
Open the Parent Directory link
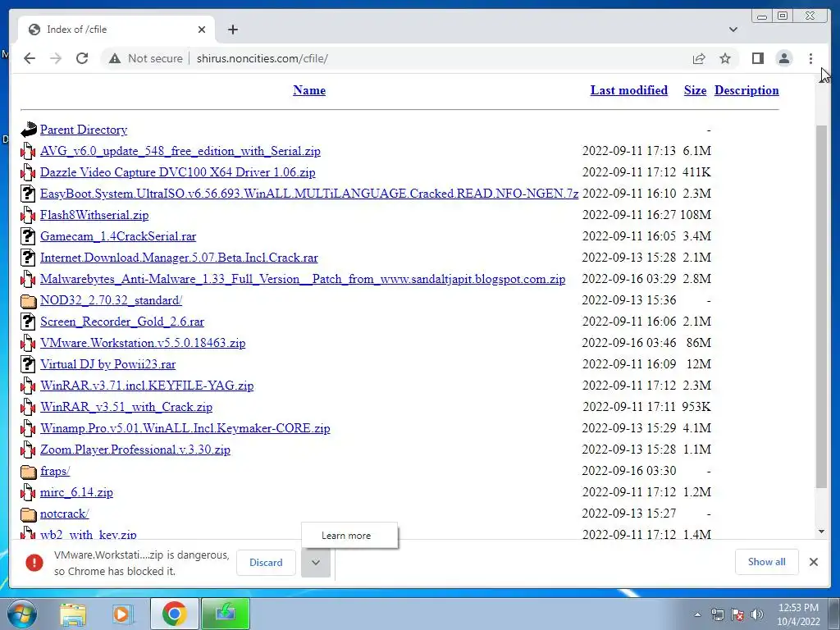(84, 130)
